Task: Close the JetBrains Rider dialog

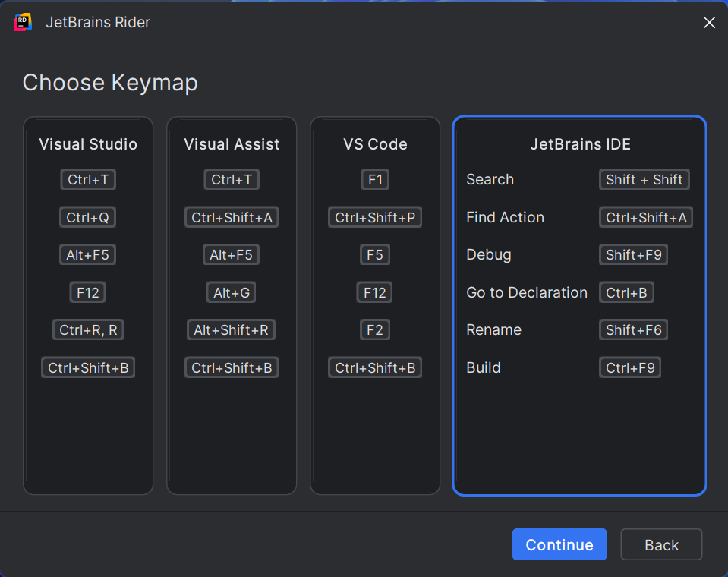Action: click(709, 22)
